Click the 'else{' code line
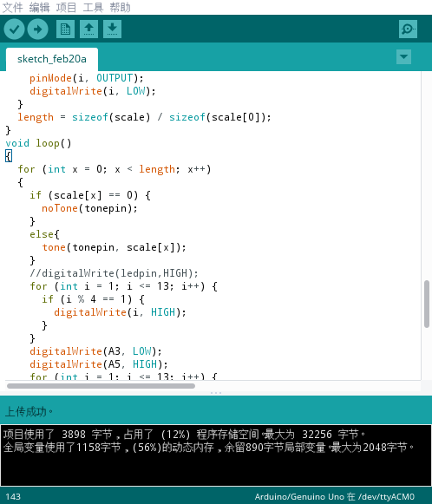This screenshot has height=504, width=432. [x=44, y=234]
